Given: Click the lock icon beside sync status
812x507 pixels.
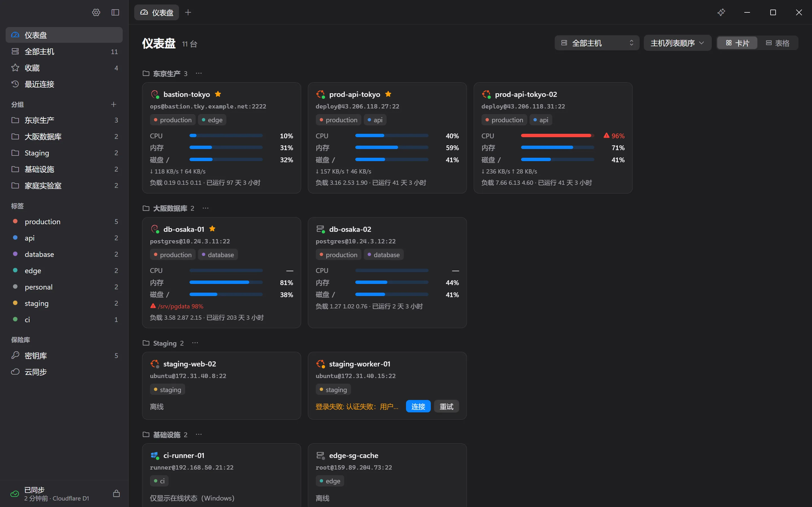Looking at the screenshot, I should point(116,493).
